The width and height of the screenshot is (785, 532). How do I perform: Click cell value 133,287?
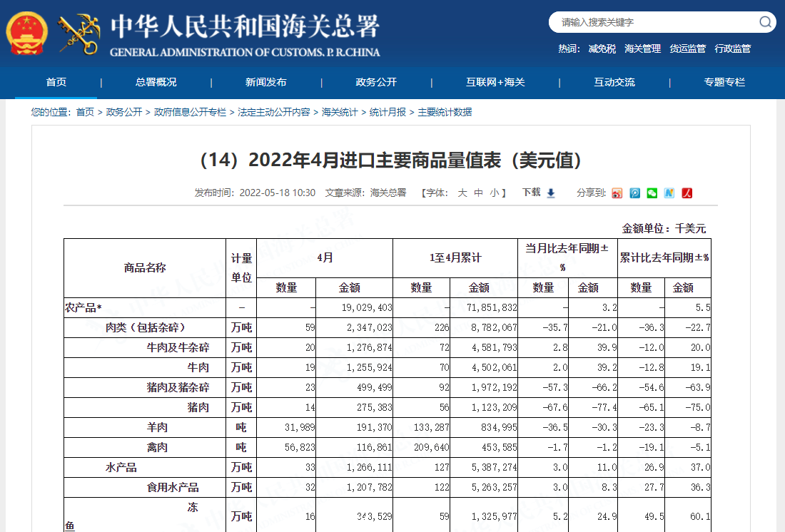[x=432, y=428]
